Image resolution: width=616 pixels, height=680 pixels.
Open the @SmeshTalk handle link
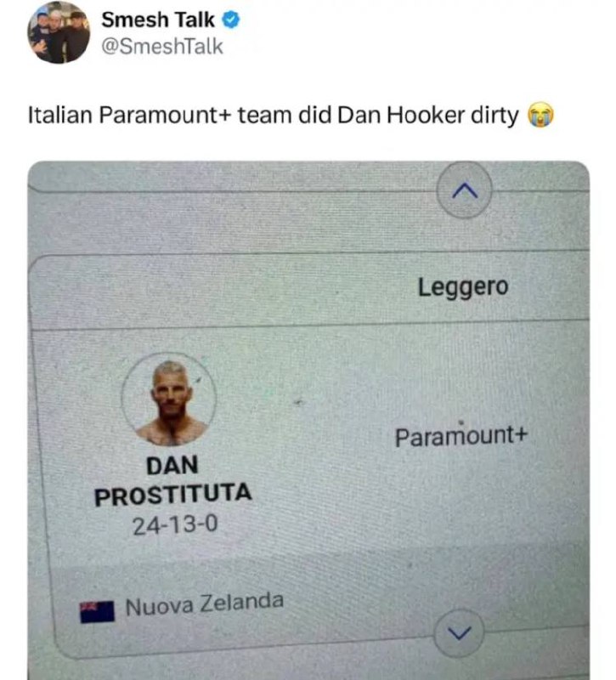(162, 47)
